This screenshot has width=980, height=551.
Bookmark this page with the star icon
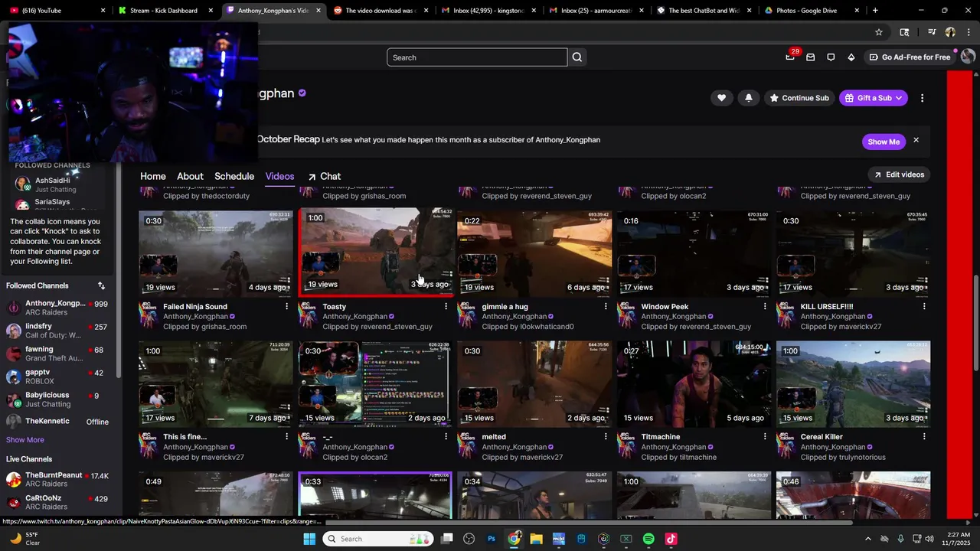tap(879, 32)
